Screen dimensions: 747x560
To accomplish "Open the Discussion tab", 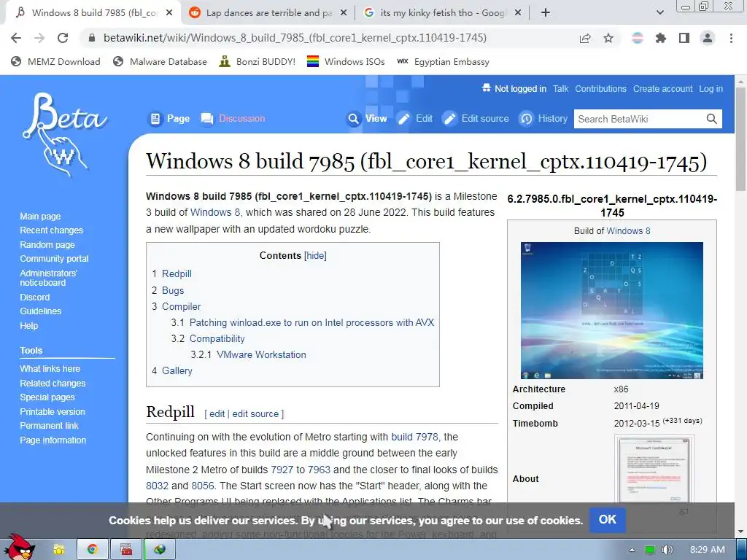I will click(x=233, y=119).
